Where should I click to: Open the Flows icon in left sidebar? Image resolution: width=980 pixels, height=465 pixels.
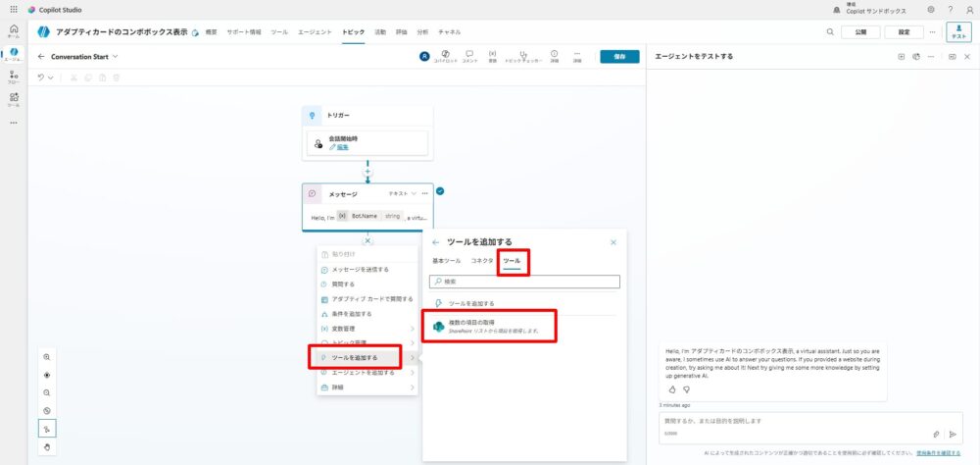tap(14, 76)
